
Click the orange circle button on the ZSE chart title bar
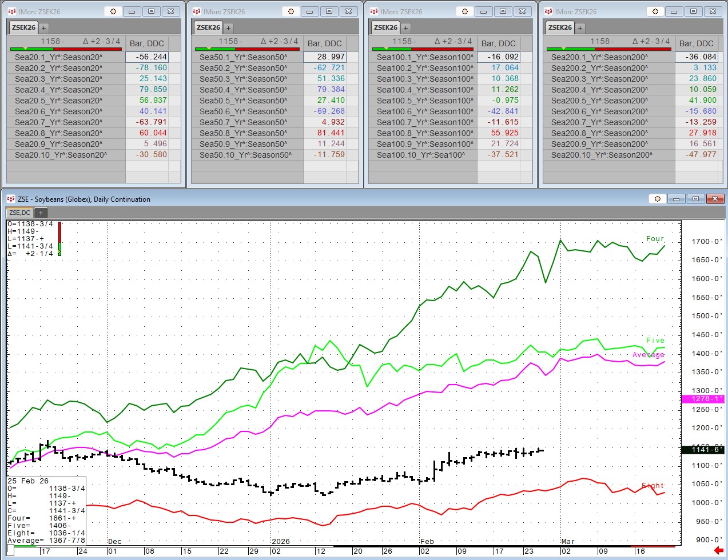(x=658, y=199)
